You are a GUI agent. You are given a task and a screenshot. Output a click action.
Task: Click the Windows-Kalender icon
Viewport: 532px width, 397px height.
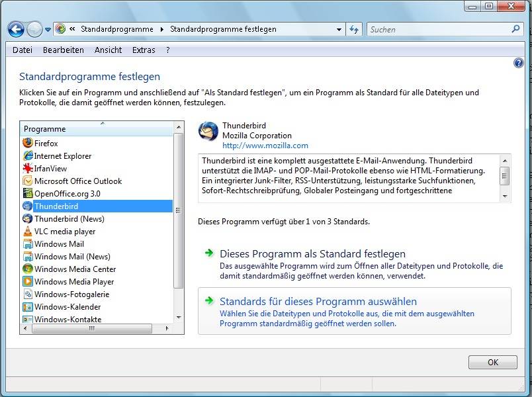pyautogui.click(x=28, y=306)
